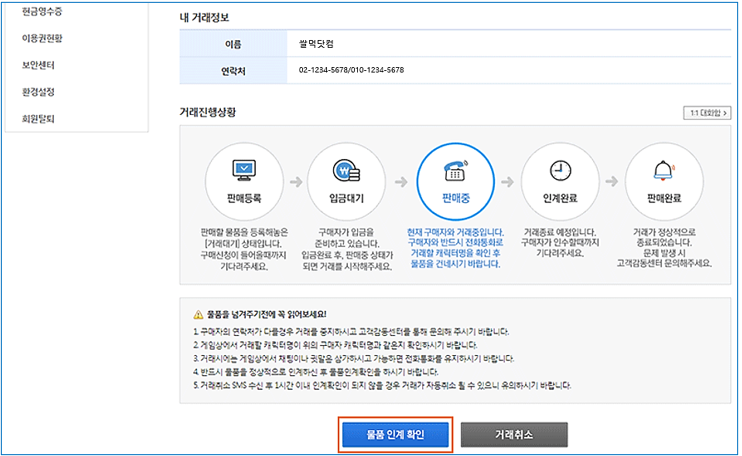Click the 판매완료 bell icon

click(x=663, y=170)
